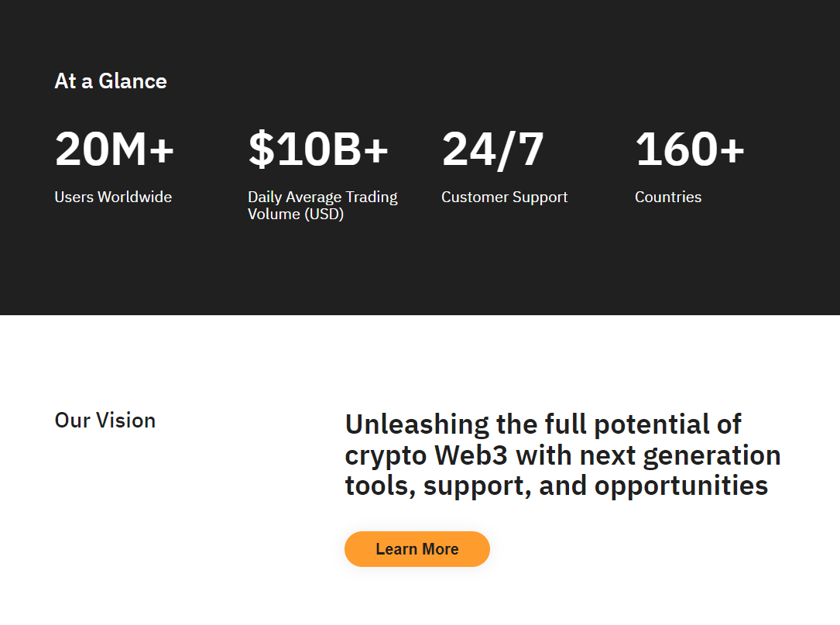Click the $10B+ statistic number
This screenshot has height=625, width=840.
tap(318, 149)
